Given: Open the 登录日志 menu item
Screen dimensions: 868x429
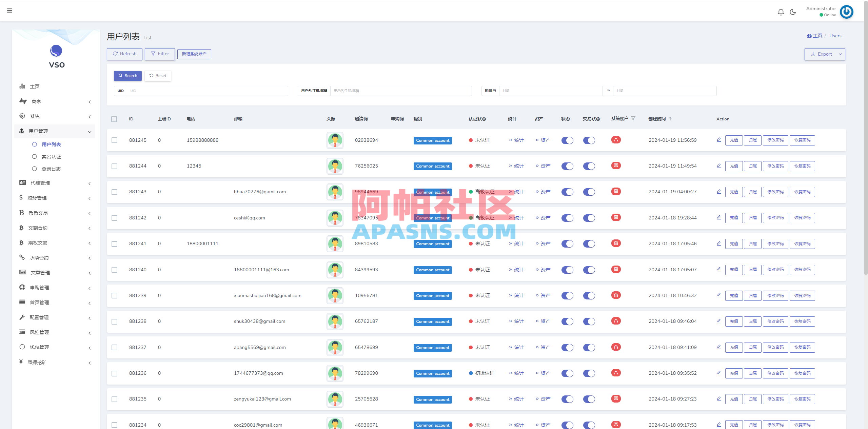Looking at the screenshot, I should point(51,169).
